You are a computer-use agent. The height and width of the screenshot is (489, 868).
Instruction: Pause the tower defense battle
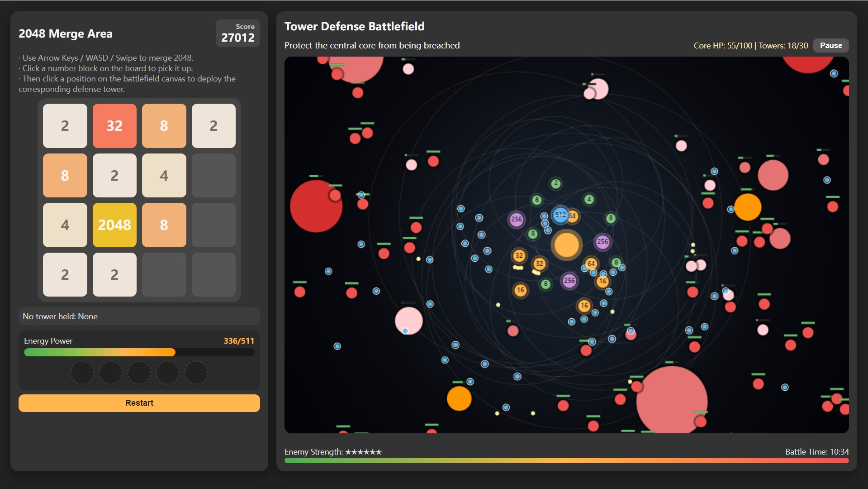(830, 45)
